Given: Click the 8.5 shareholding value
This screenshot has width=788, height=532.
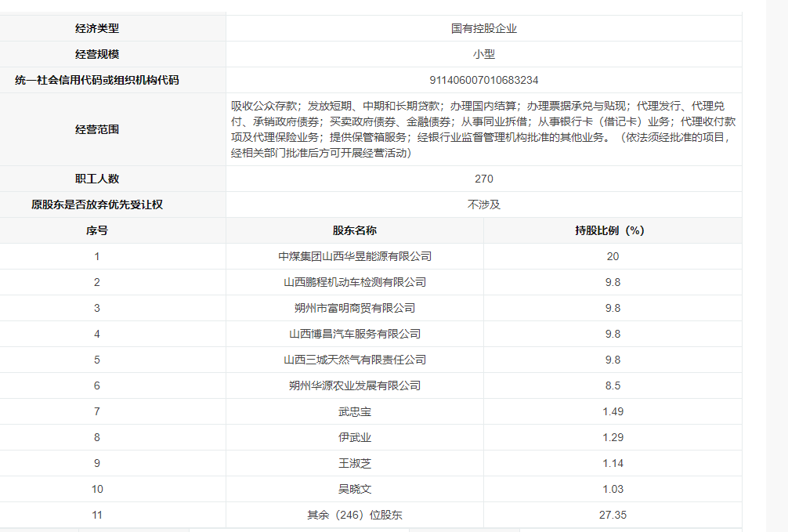Looking at the screenshot, I should point(613,385).
